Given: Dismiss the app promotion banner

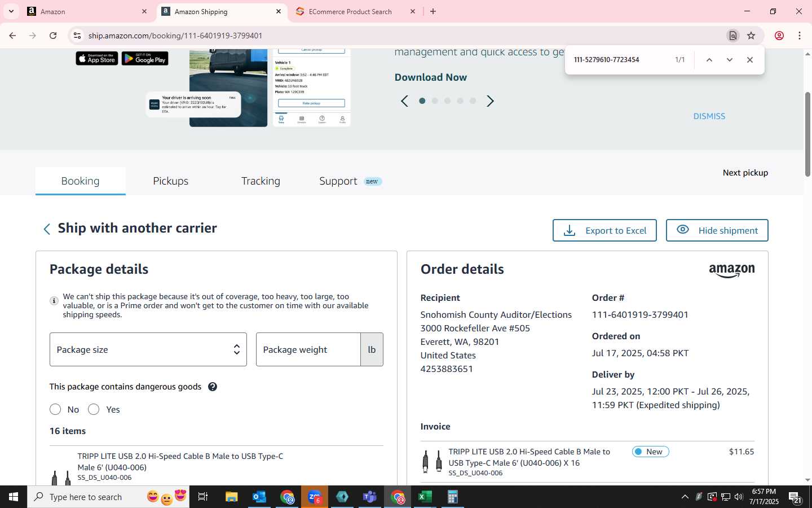Looking at the screenshot, I should 709,116.
